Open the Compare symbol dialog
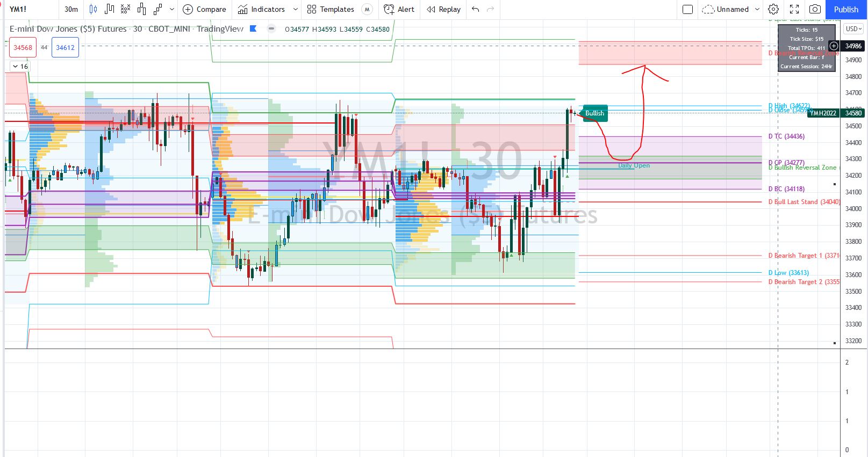The height and width of the screenshot is (457, 868). pos(205,9)
